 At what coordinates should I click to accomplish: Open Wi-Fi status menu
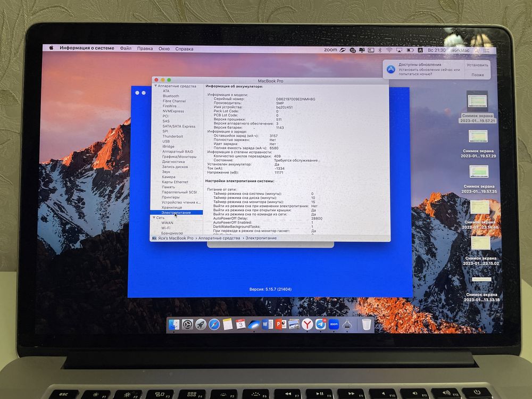pyautogui.click(x=389, y=50)
